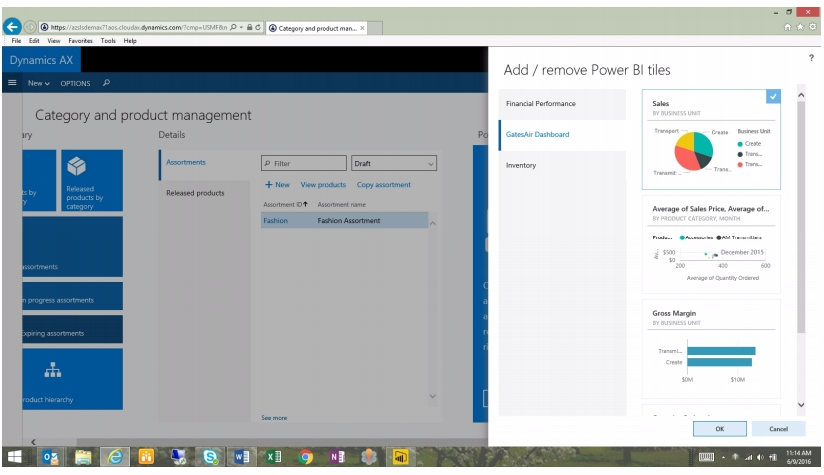This screenshot has height=475, width=824.
Task: Click the assortment Filter input field
Action: [304, 163]
